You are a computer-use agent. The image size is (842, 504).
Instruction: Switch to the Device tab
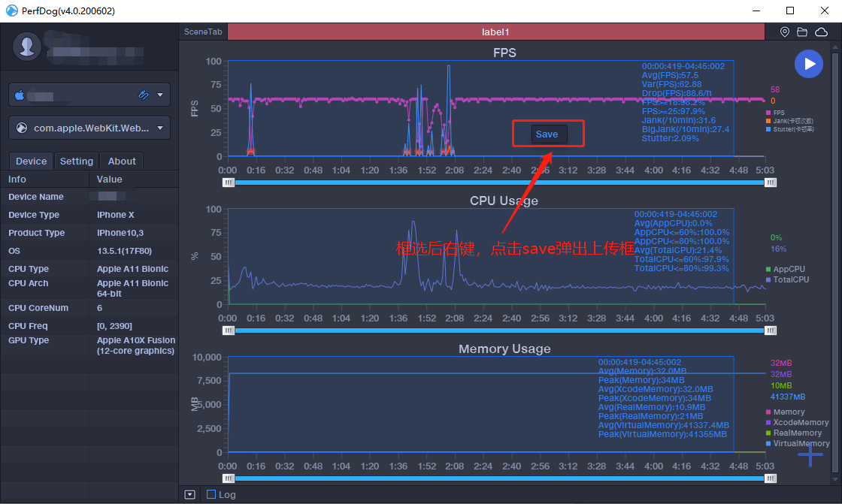[31, 161]
